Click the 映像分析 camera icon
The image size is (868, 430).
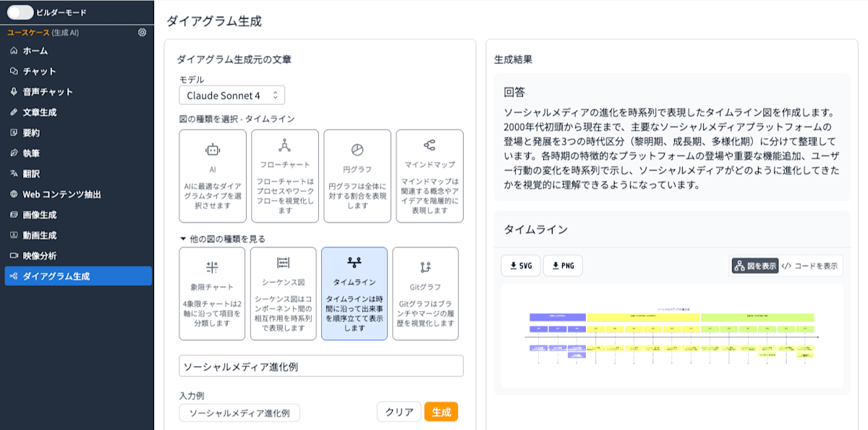[14, 256]
